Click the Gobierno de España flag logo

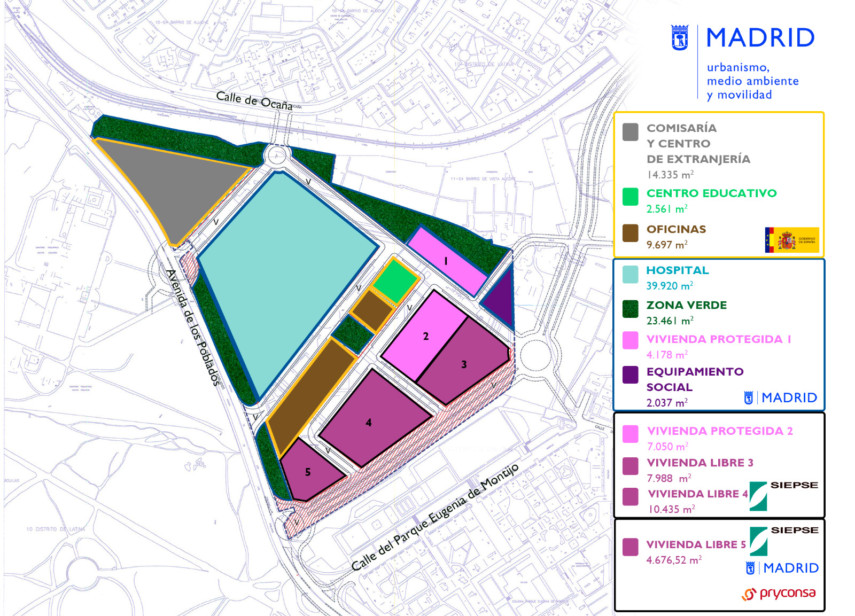pyautogui.click(x=791, y=240)
